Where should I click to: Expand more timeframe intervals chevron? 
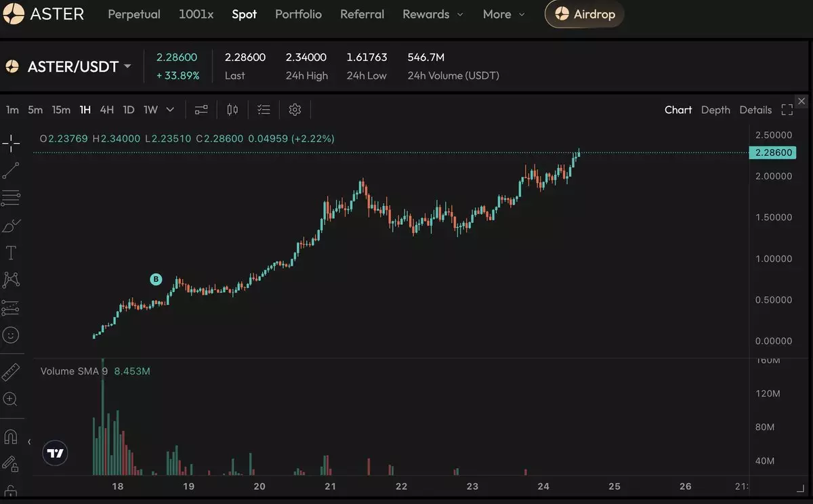[x=170, y=110]
